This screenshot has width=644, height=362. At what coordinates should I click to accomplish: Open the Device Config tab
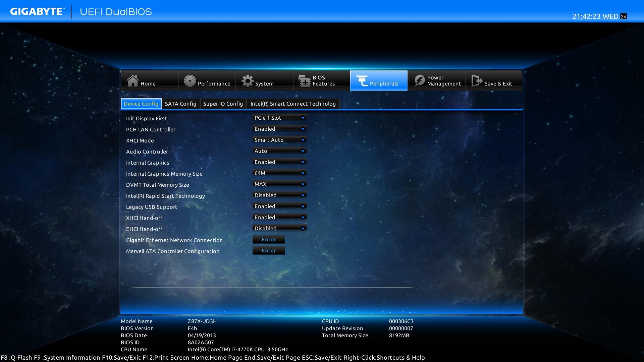141,104
